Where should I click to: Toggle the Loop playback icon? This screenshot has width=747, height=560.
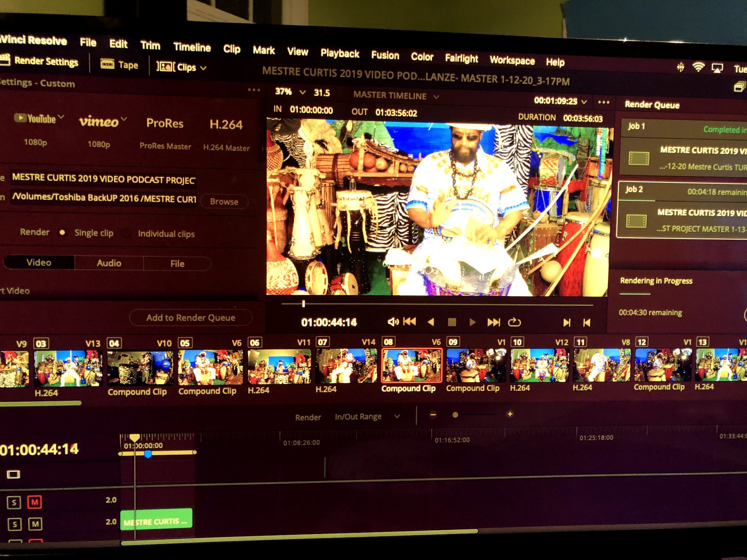point(514,322)
